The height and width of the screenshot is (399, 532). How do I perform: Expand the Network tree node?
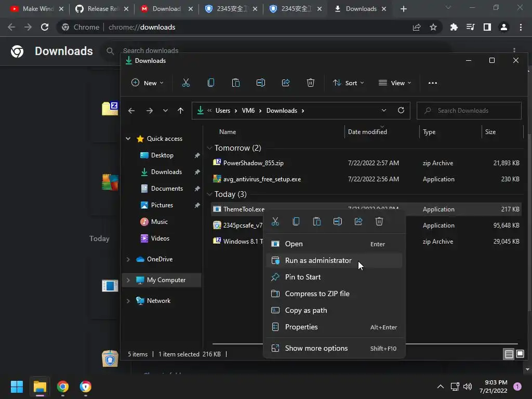click(128, 301)
